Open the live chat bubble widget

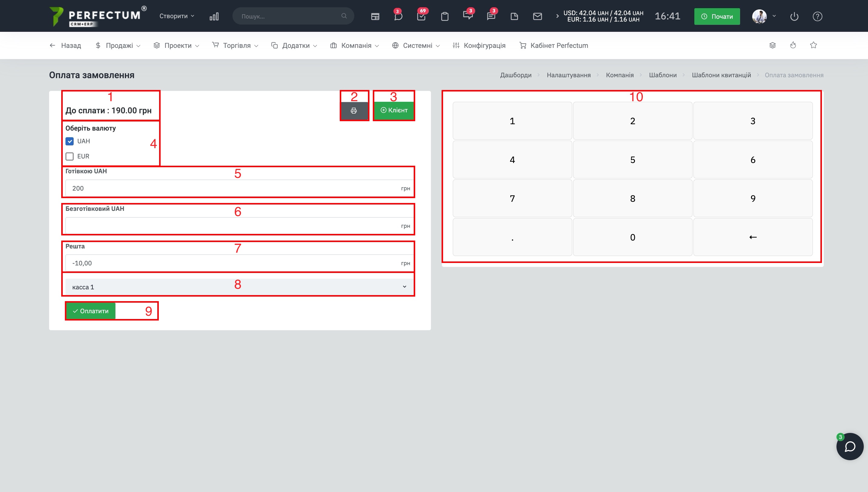[x=850, y=446]
